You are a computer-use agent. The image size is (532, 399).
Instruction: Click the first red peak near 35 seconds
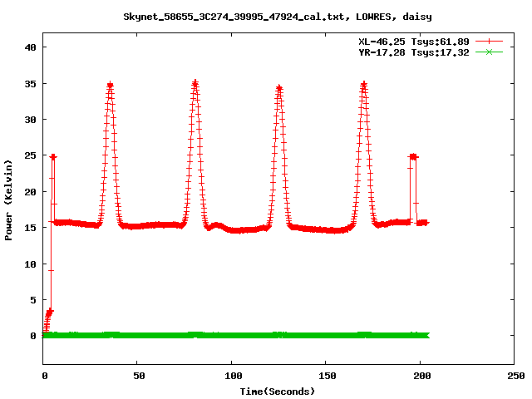tap(110, 85)
